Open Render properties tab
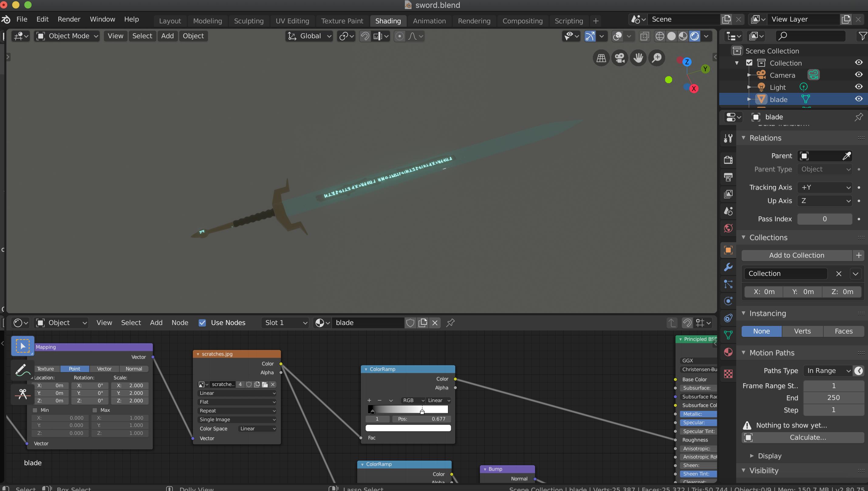Image resolution: width=868 pixels, height=491 pixels. tap(728, 160)
